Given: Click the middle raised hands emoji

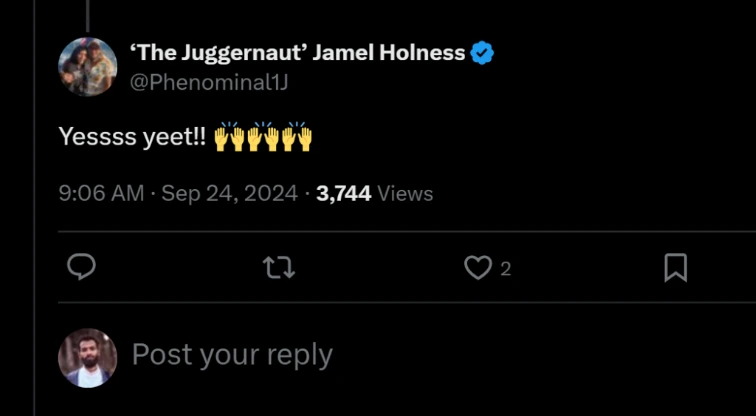Looking at the screenshot, I should point(264,137).
